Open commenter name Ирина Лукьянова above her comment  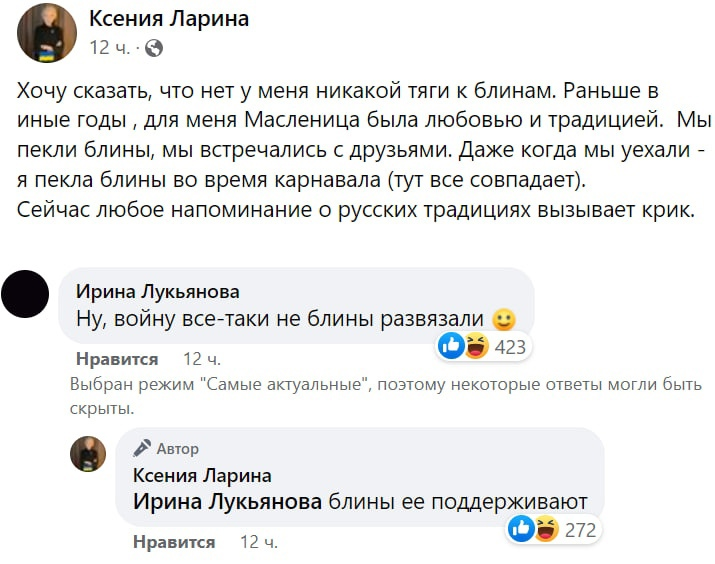(158, 291)
